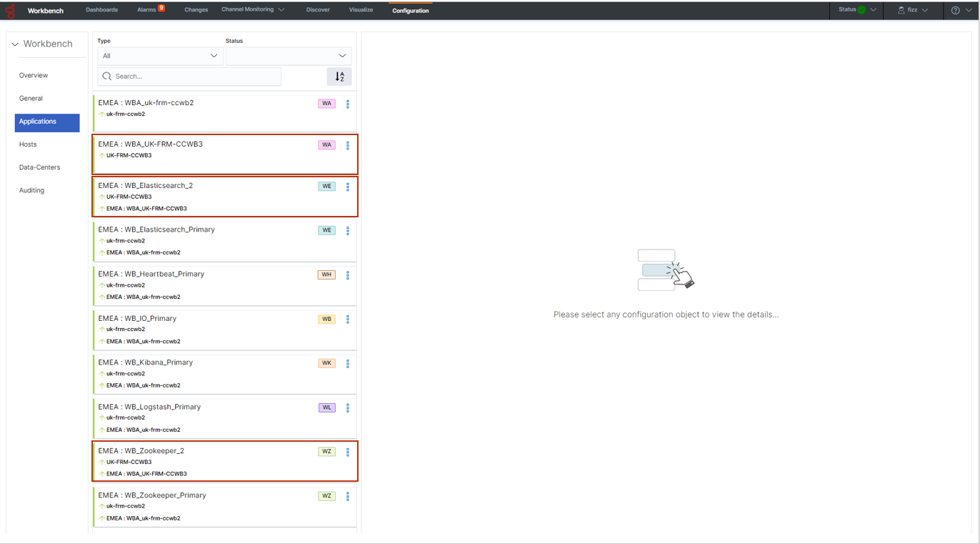
Task: Click the Genesys logo icon
Action: 11,11
